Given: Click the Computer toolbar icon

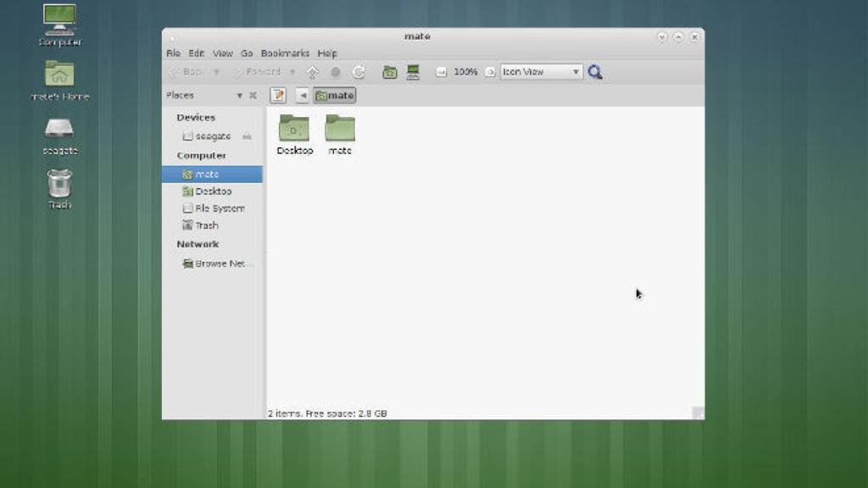Looking at the screenshot, I should pos(413,73).
